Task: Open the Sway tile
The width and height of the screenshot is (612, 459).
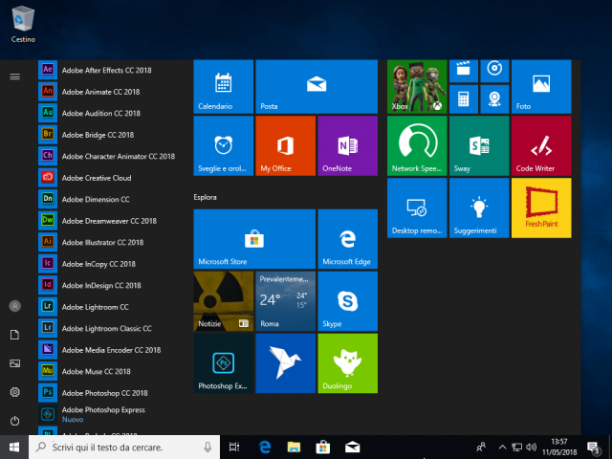Action: [479, 146]
